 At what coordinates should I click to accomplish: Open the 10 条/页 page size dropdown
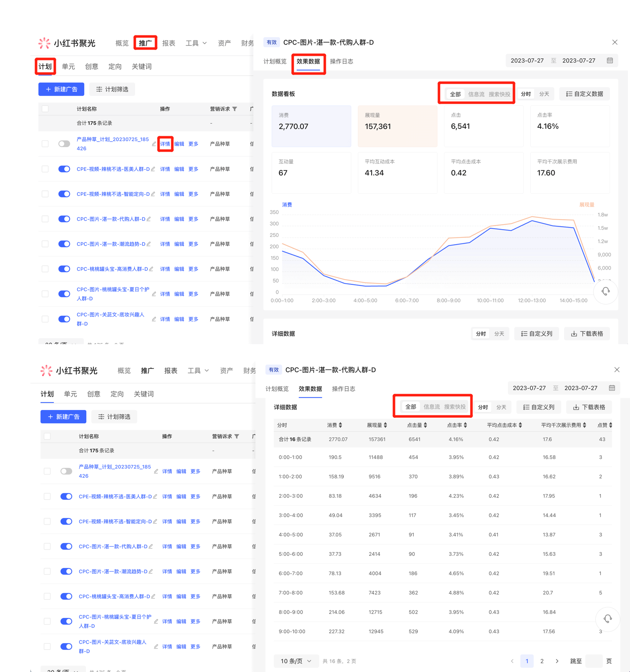(x=296, y=661)
